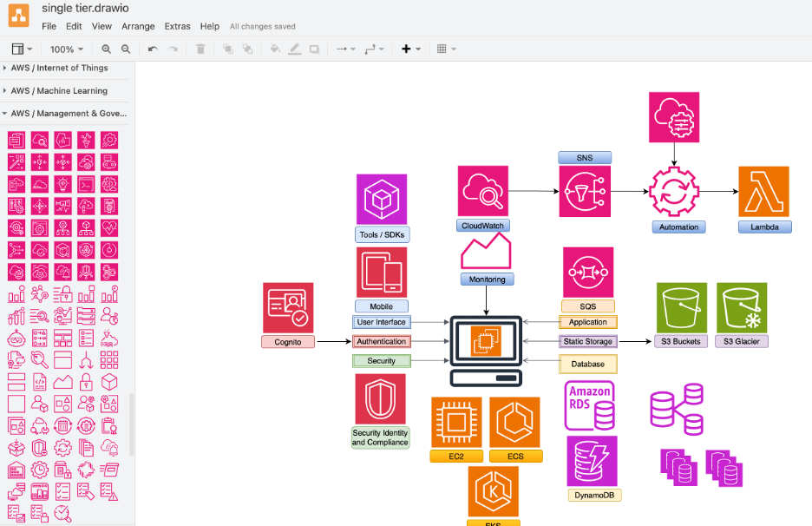Viewport: 812px width, 526px height.
Task: Open the View menu
Action: 101,26
